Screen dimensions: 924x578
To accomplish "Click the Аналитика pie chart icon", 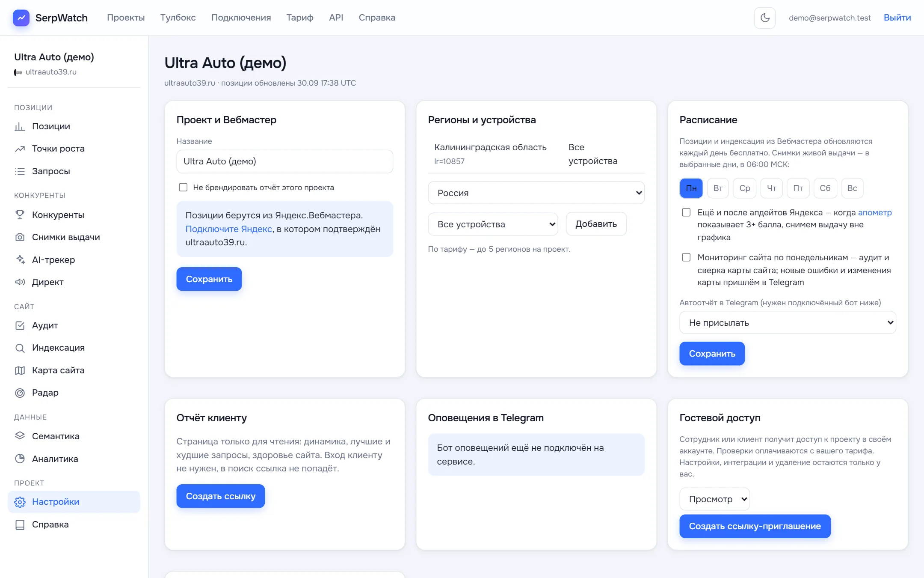I will pos(20,459).
